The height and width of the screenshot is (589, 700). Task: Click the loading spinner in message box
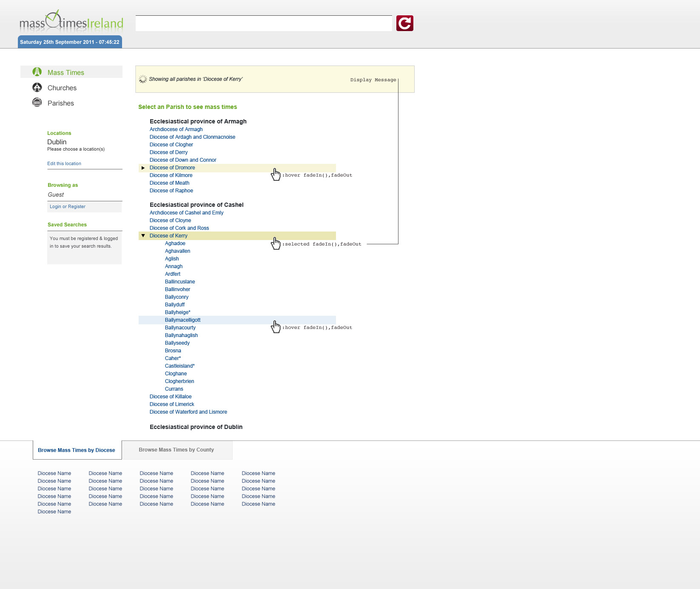coord(143,79)
